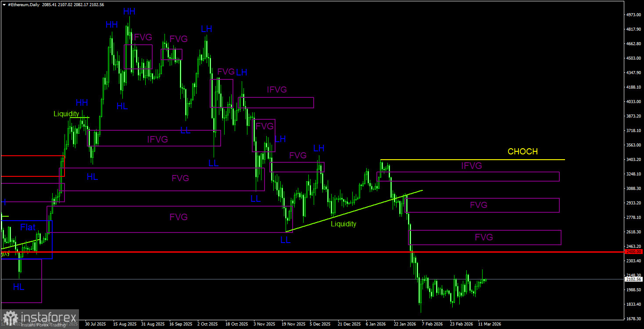Click 1988.50 on the price axis
This screenshot has height=329, width=644.
(x=633, y=290)
